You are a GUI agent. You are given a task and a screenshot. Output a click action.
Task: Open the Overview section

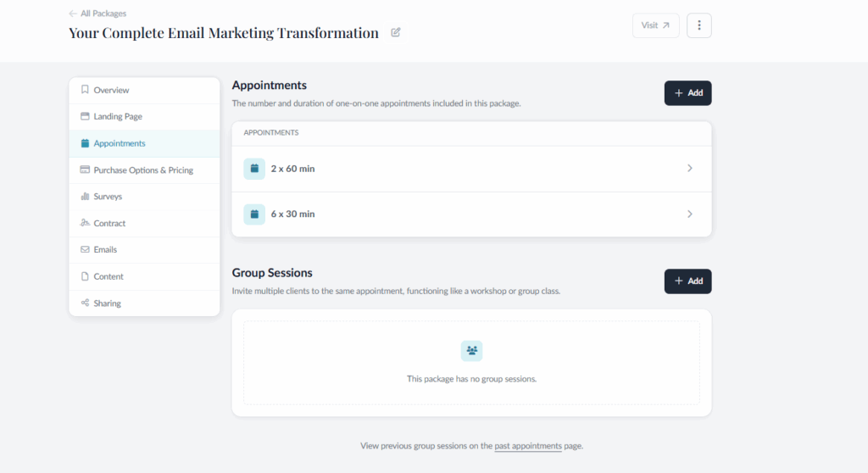point(144,90)
